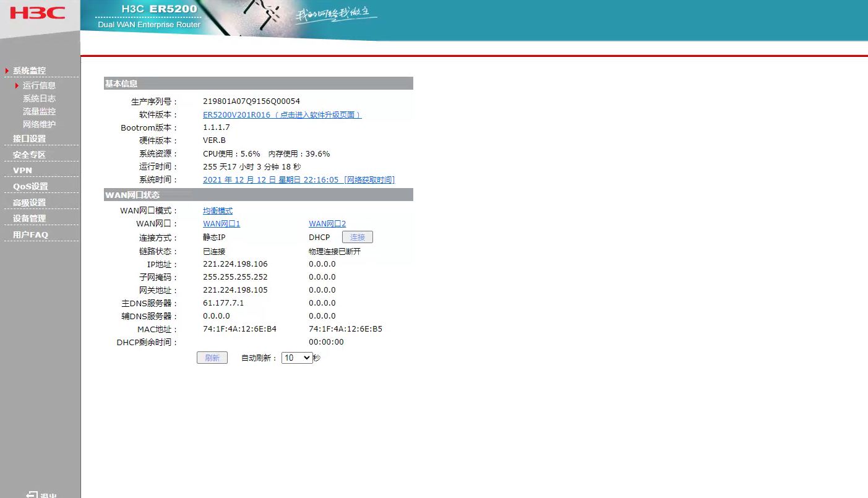
Task: Click the 均衡模式 link
Action: pyautogui.click(x=218, y=211)
